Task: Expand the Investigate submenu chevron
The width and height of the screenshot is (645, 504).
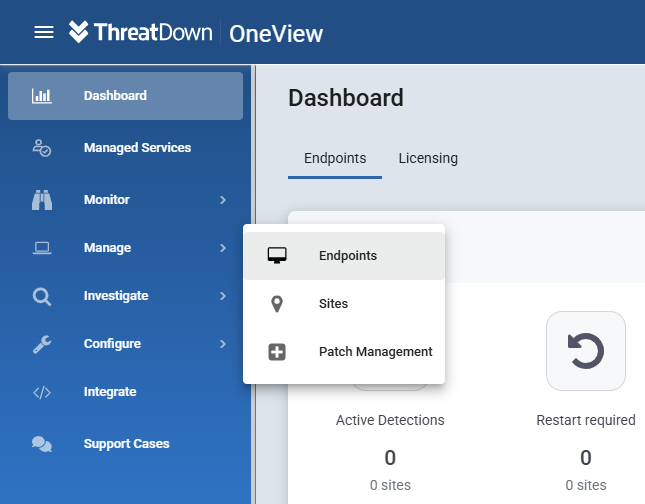Action: pyautogui.click(x=223, y=296)
